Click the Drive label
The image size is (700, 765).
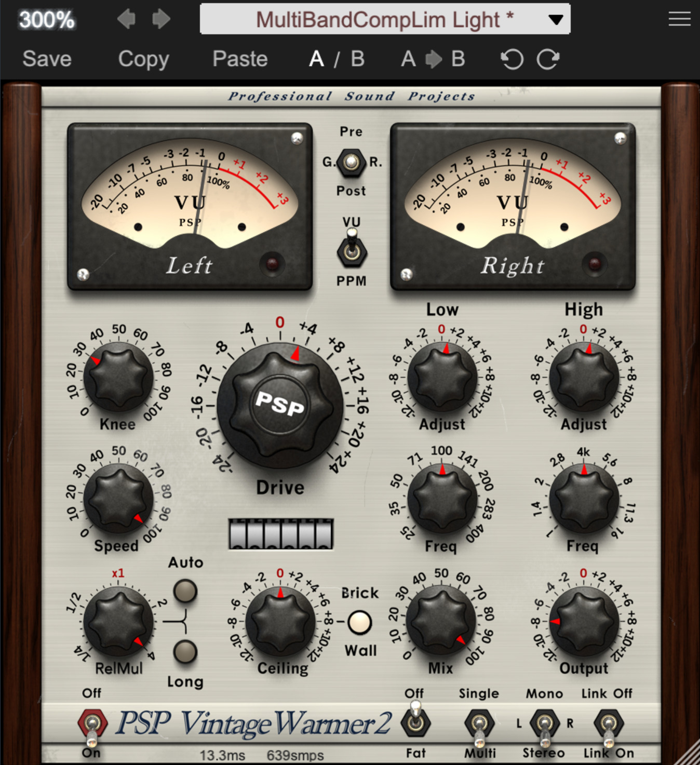coord(280,488)
